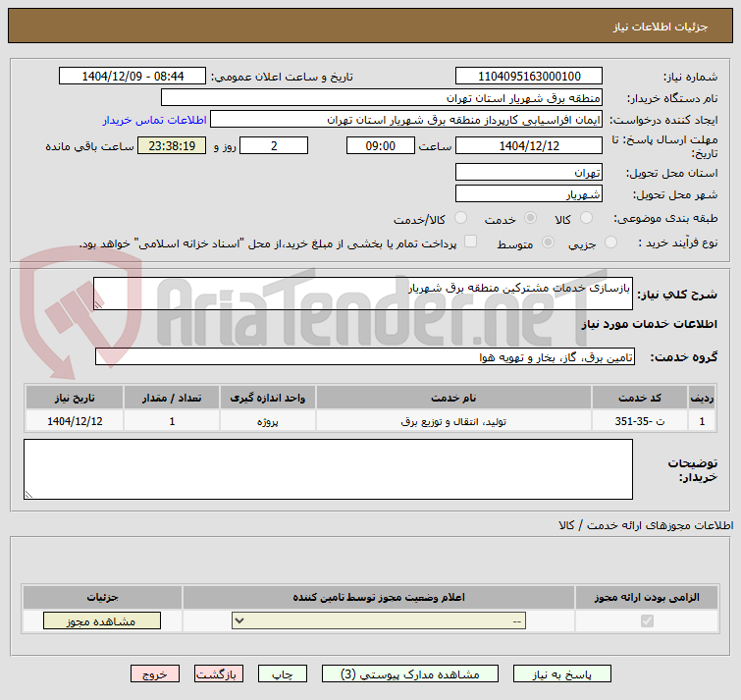Screen dimensions: 741x700
Task: Select the خدمت radio button
Action: pos(530,218)
